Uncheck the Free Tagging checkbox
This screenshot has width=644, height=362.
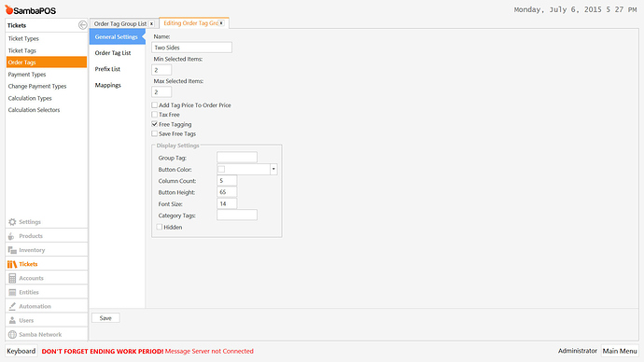pyautogui.click(x=154, y=124)
